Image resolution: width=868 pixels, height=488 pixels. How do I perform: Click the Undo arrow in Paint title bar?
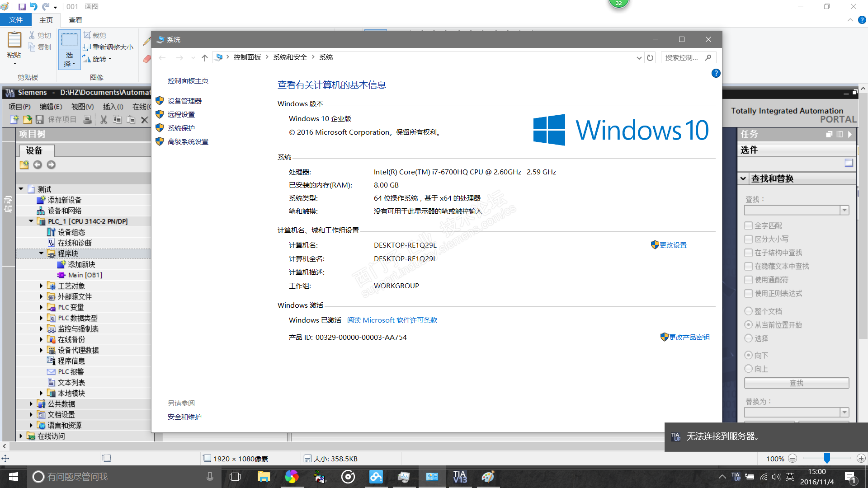coord(34,6)
